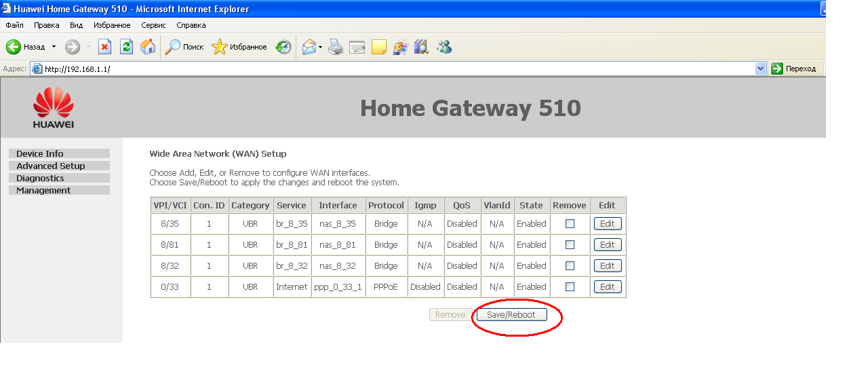This screenshot has height=374, width=868.
Task: Open the Сервис menu
Action: point(154,25)
